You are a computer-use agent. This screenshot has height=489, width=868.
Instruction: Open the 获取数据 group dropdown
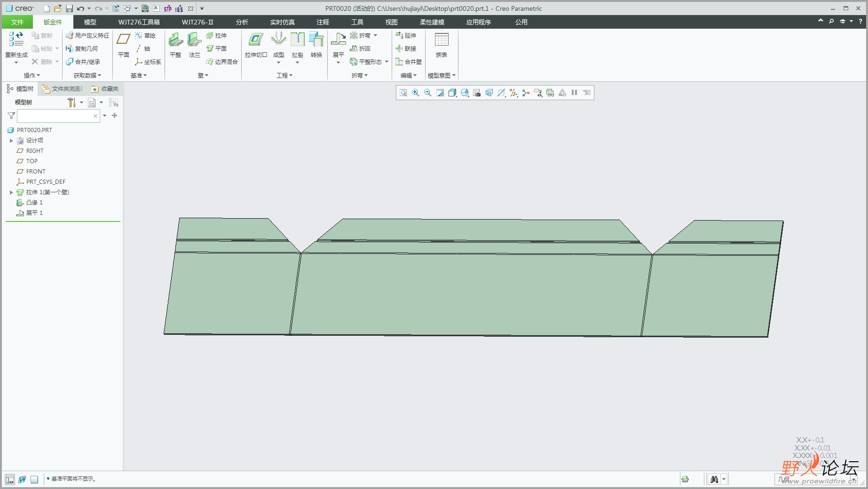pos(87,75)
